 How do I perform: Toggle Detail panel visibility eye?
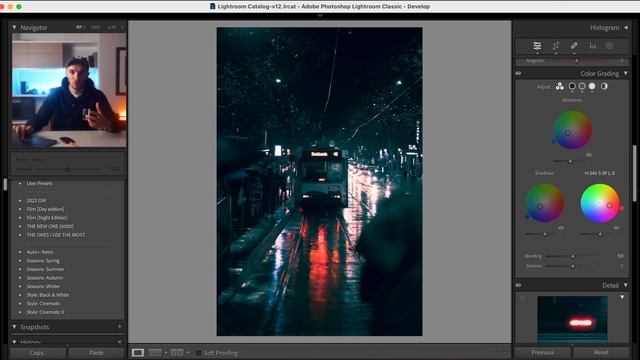pos(518,285)
